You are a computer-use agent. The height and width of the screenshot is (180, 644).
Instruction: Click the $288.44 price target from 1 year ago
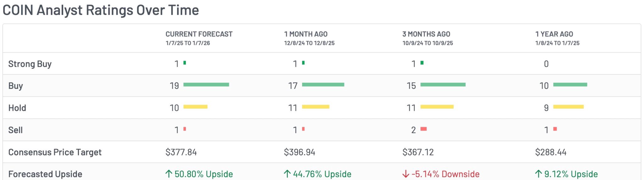(551, 152)
